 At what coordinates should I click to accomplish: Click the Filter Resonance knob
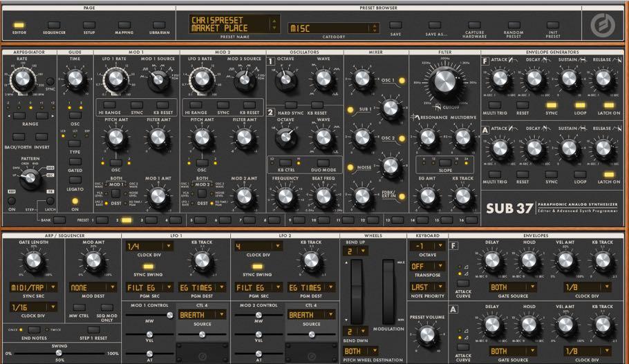pos(427,137)
